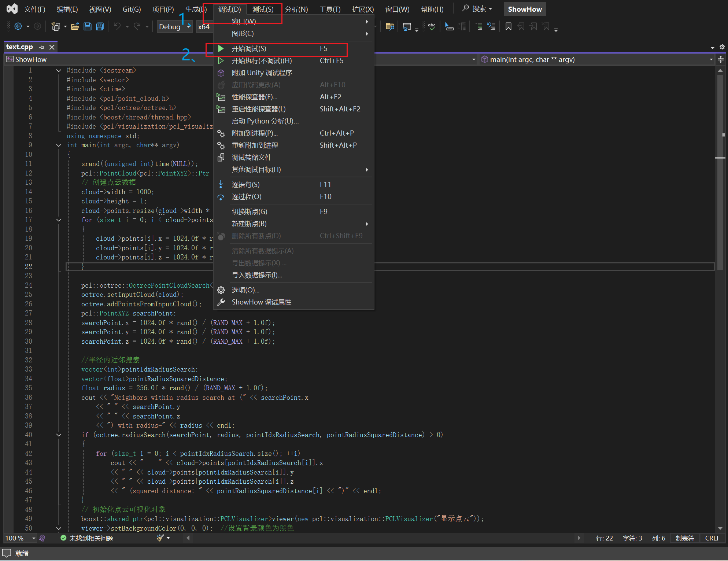The width and height of the screenshot is (728, 561).
Task: Collapse the int main function fold
Action: coord(59,145)
